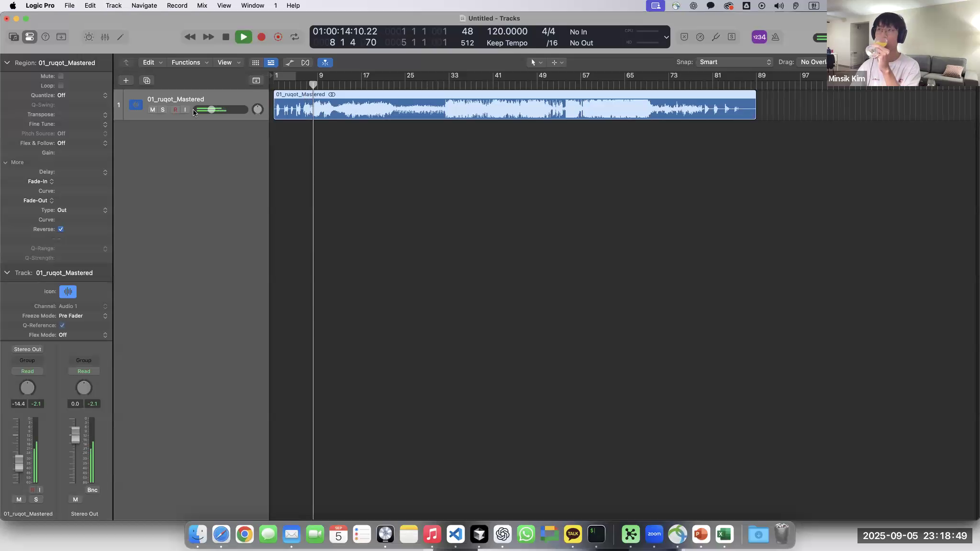
Task: Click the Bnc bounce button
Action: 92,490
